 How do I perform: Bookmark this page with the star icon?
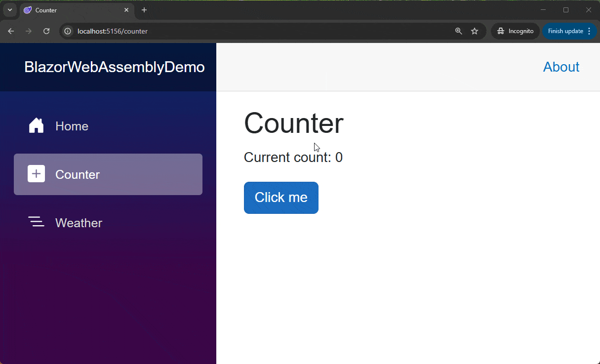(475, 31)
